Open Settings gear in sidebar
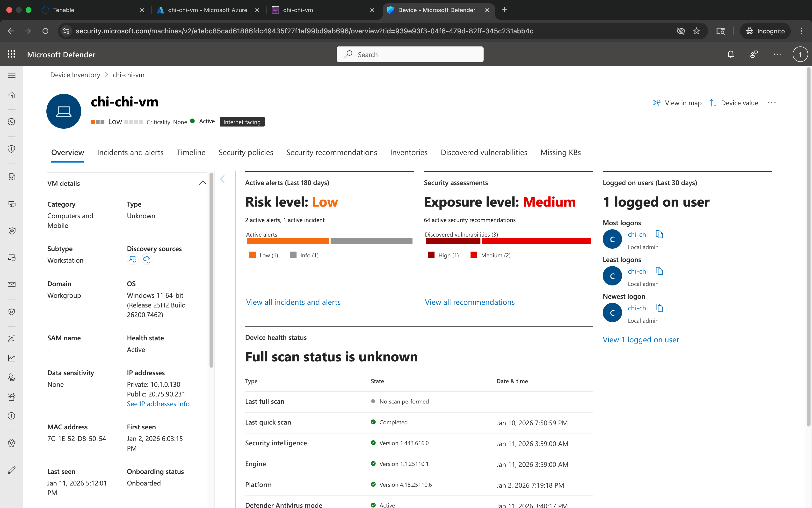Screen dimensions: 812x508 coord(11,443)
